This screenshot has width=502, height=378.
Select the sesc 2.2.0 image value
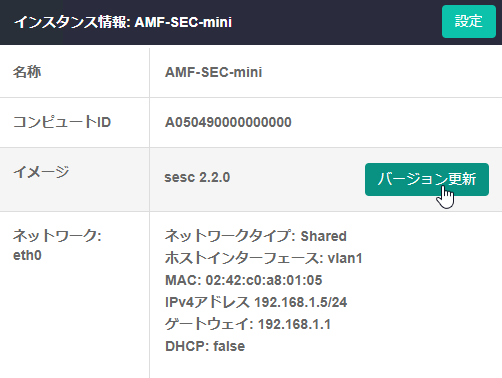tap(197, 177)
